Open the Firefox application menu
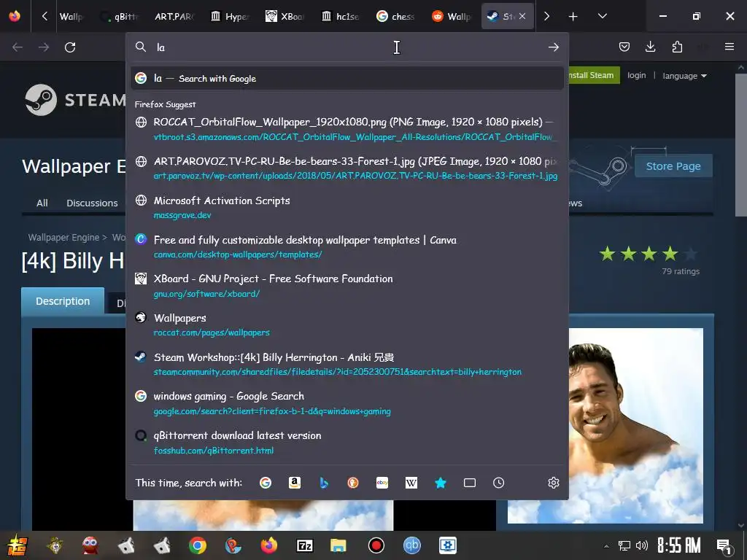The width and height of the screenshot is (747, 560). tap(729, 47)
